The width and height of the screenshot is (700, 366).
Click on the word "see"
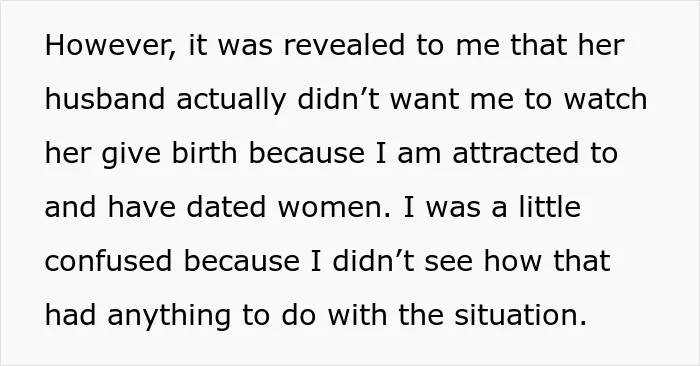point(448,263)
